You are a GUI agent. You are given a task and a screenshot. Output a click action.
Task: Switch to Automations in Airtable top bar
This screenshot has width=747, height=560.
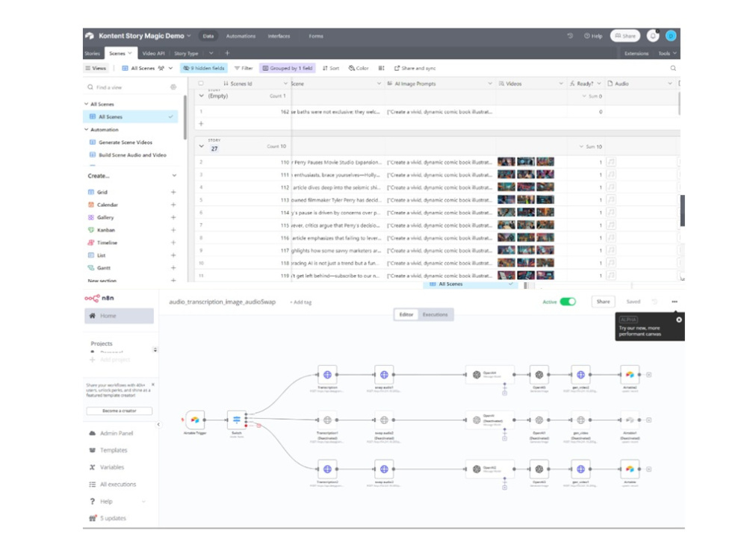pyautogui.click(x=241, y=36)
